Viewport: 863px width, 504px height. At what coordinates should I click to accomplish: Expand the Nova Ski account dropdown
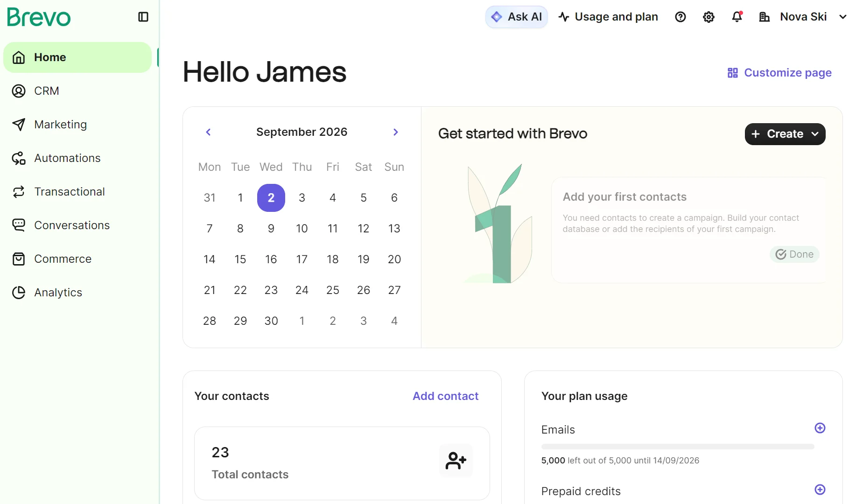coord(843,17)
